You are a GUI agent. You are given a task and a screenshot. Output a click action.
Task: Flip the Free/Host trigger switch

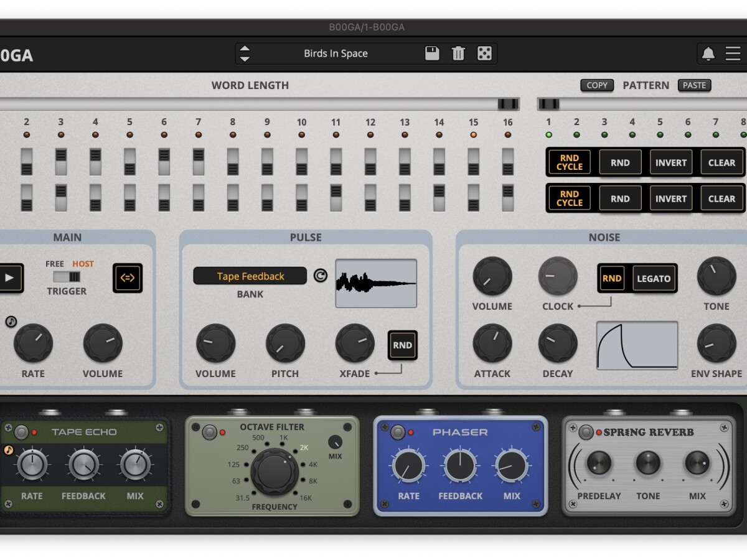(67, 277)
